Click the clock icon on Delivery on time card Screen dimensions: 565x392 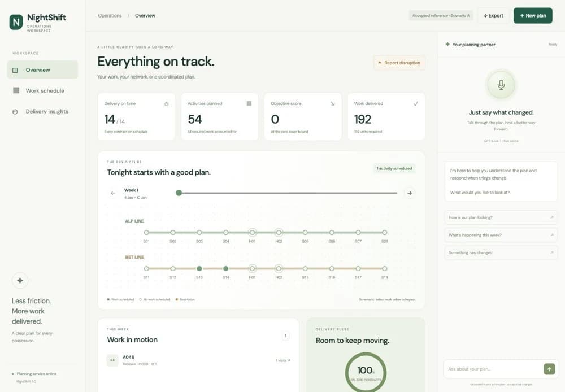pos(167,104)
